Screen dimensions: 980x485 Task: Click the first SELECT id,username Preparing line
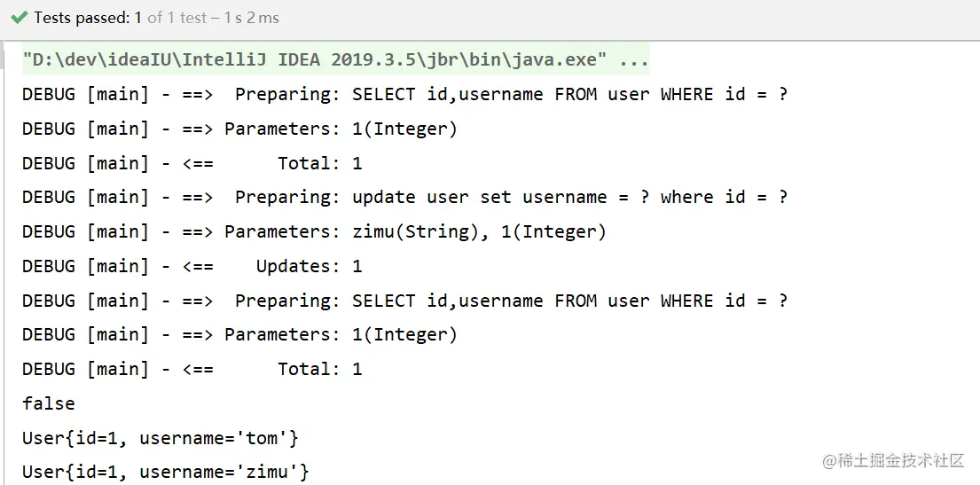405,95
